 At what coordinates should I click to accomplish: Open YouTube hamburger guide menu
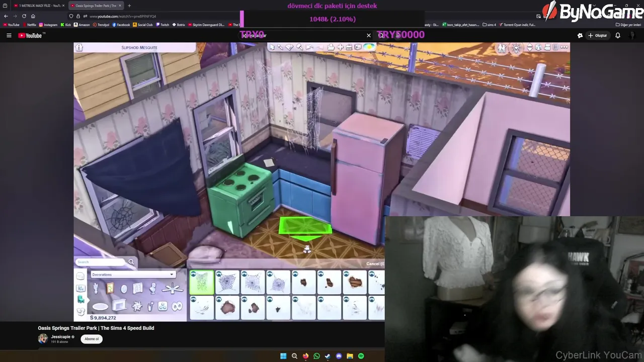9,36
